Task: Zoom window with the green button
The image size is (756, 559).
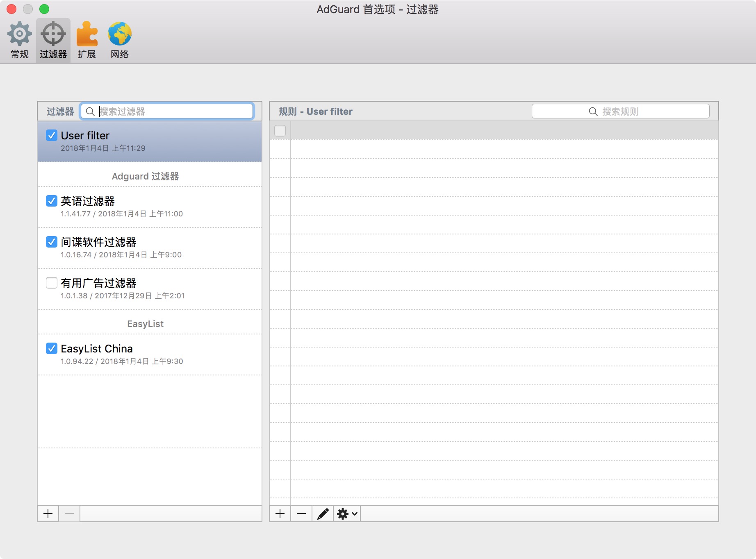Action: click(x=44, y=9)
